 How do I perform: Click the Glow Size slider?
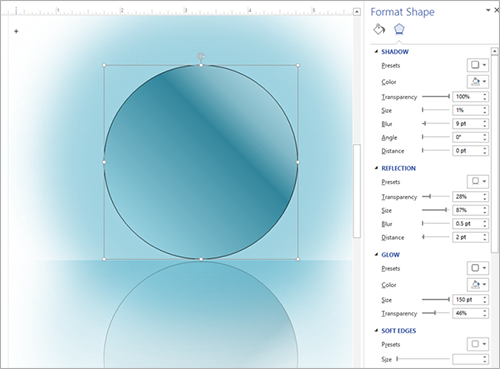tap(436, 300)
